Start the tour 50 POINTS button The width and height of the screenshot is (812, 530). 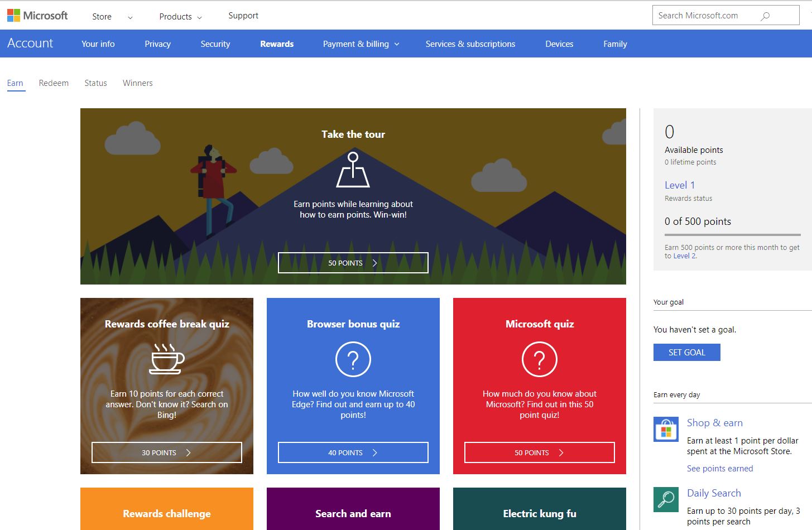pos(353,263)
